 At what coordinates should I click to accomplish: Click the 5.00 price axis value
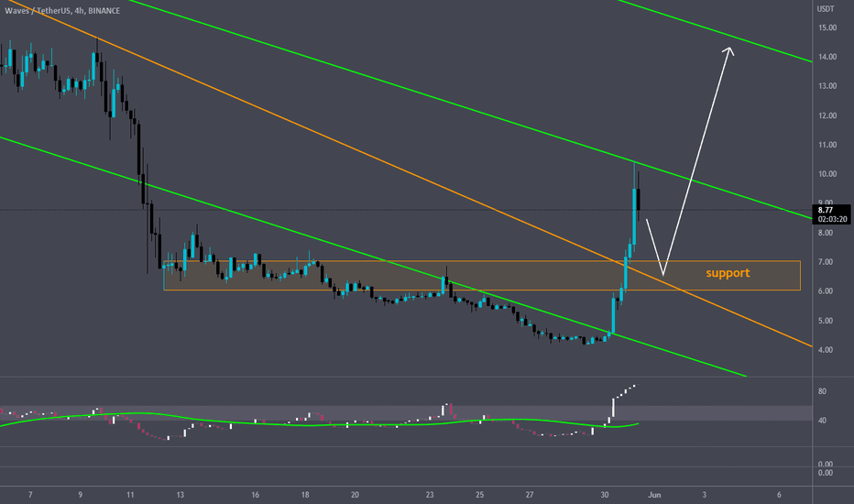(826, 321)
